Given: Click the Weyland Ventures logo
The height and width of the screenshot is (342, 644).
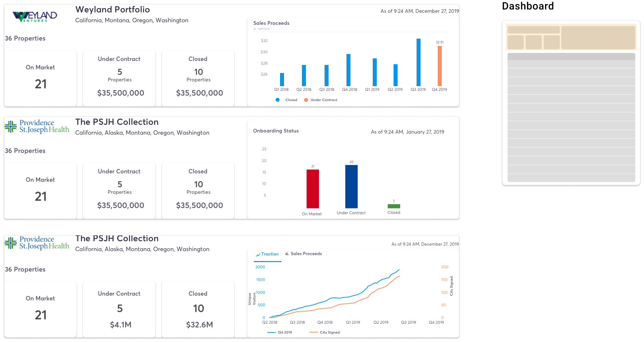Looking at the screenshot, I should 35,16.
